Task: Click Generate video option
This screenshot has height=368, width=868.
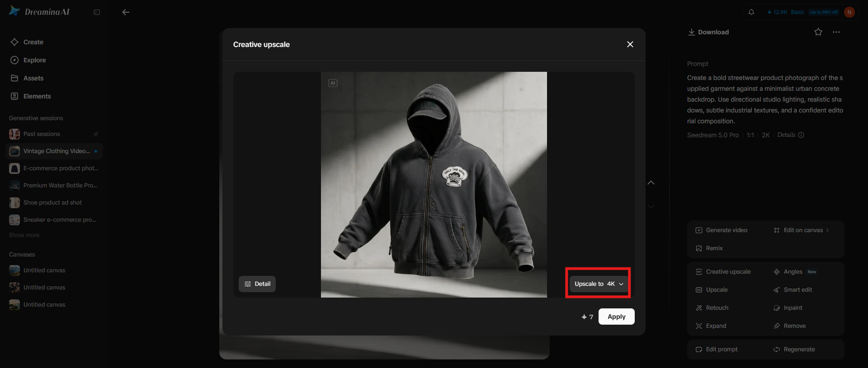Action: (x=722, y=230)
